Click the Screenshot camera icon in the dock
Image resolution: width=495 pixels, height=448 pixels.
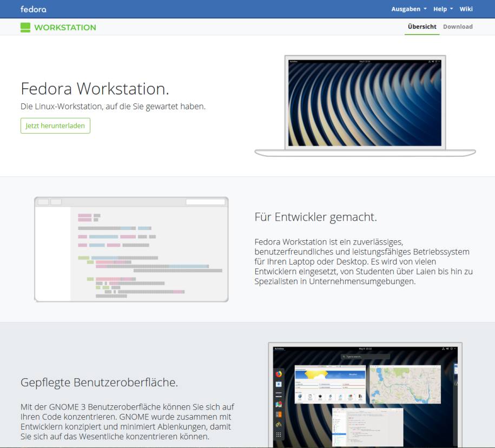pos(279,385)
